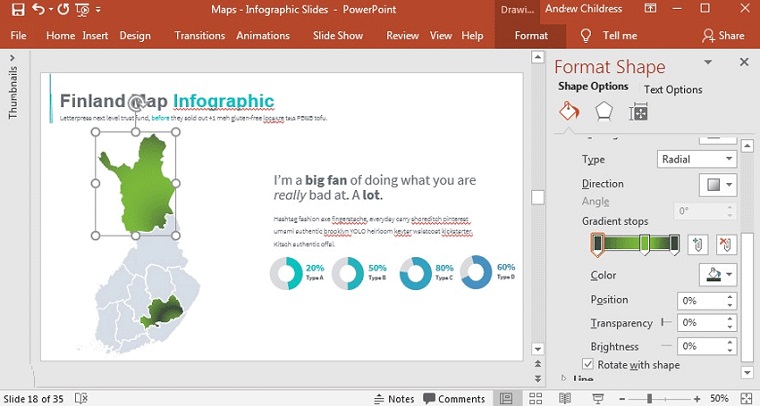Image resolution: width=760 pixels, height=406 pixels.
Task: Open the Size & Properties icon tab
Action: (638, 112)
